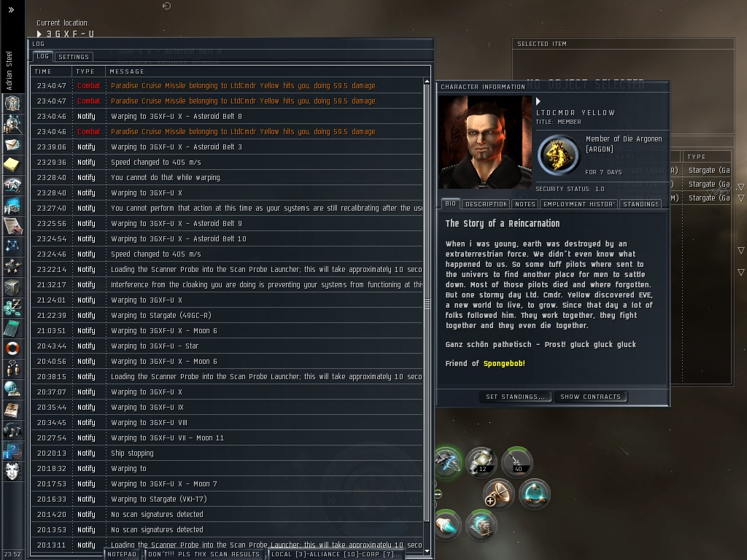747x560 pixels.
Task: Click the Set Standings button
Action: point(515,397)
